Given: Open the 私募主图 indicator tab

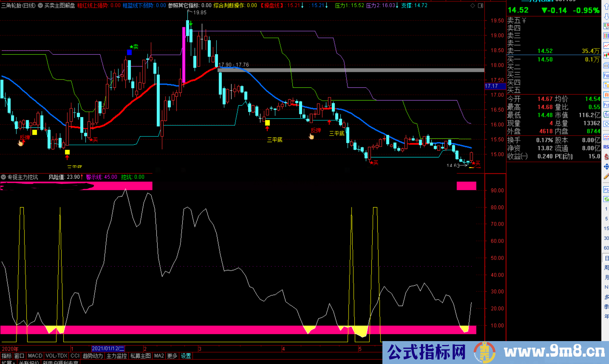Looking at the screenshot, I should [140, 356].
